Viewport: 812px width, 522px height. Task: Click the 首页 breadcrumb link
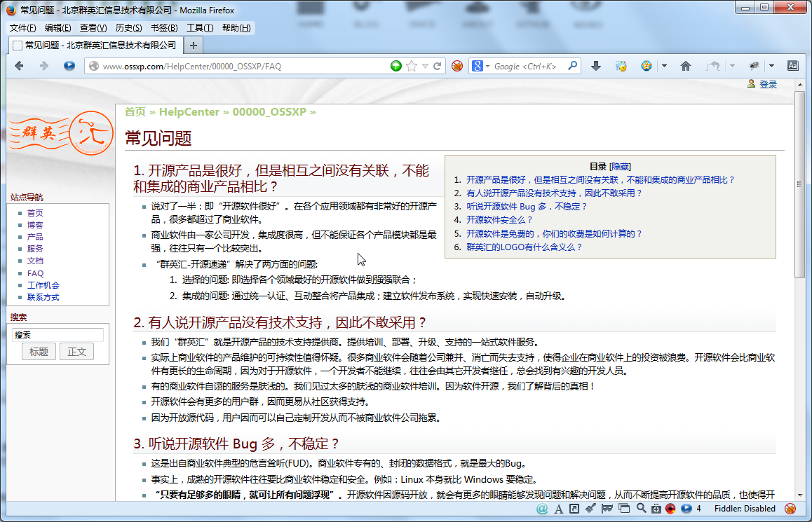135,111
